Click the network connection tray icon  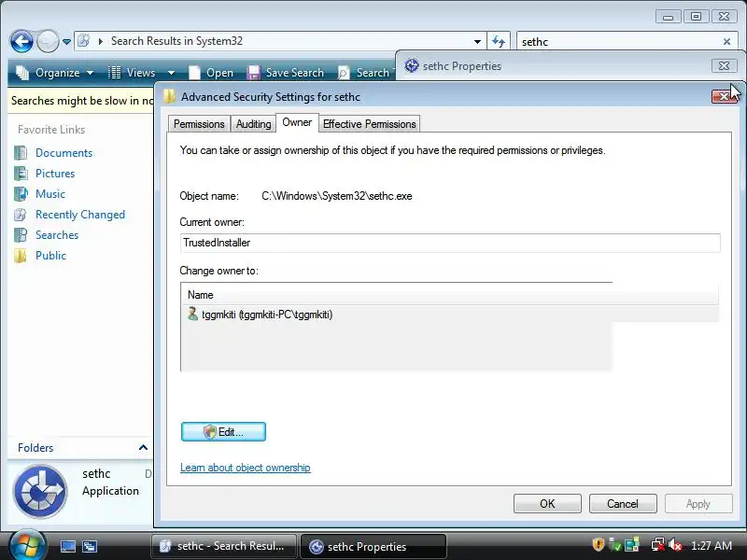click(658, 545)
